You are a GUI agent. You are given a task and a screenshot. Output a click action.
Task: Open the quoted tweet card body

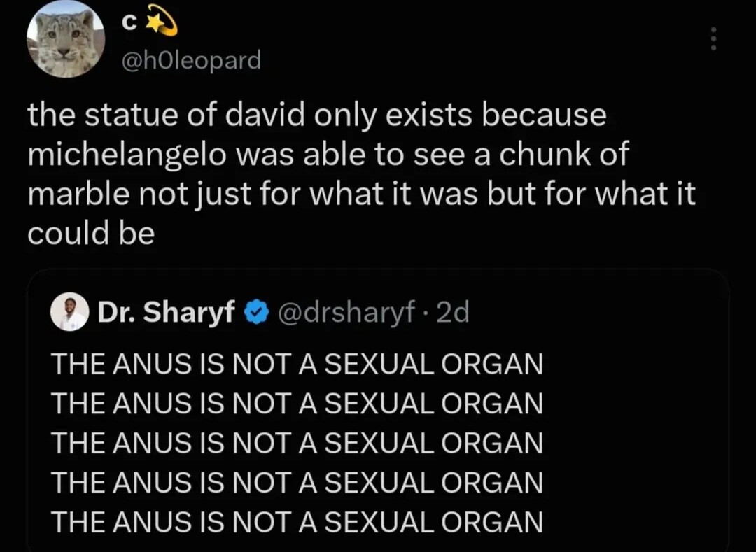378,411
